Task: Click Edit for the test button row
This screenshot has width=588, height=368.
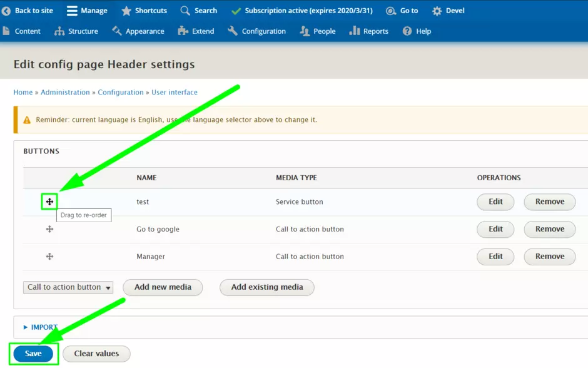Action: (x=495, y=202)
